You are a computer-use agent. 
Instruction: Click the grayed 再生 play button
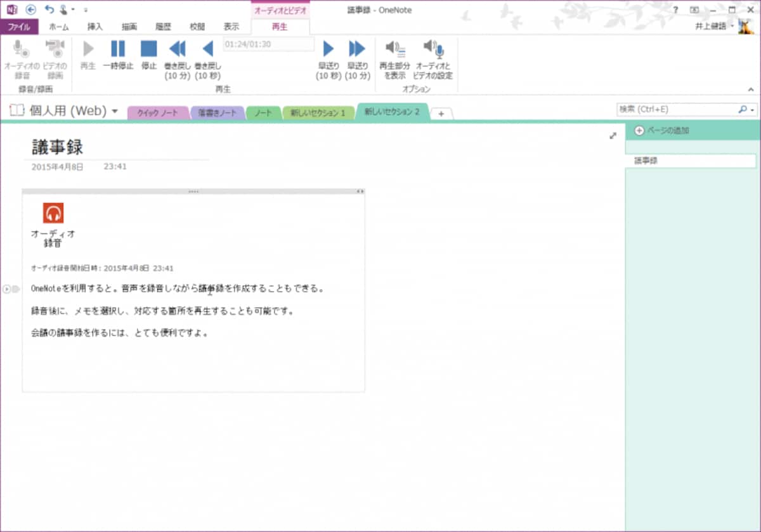point(88,56)
